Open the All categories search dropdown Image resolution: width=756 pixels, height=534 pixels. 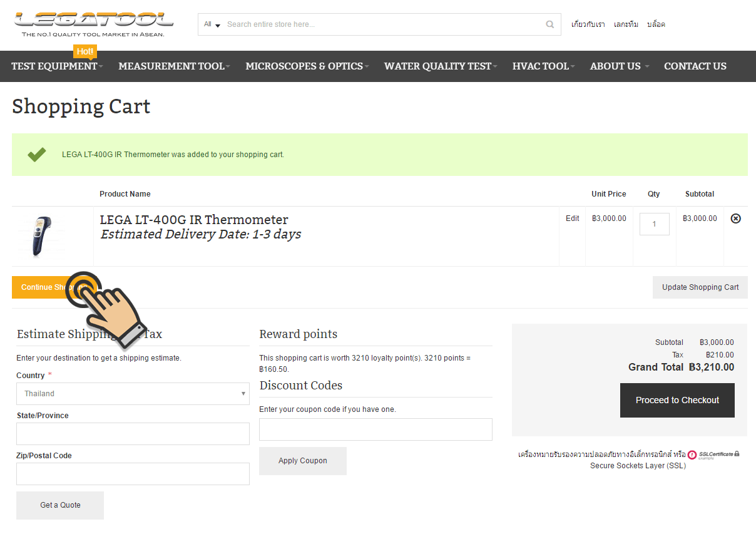tap(212, 24)
